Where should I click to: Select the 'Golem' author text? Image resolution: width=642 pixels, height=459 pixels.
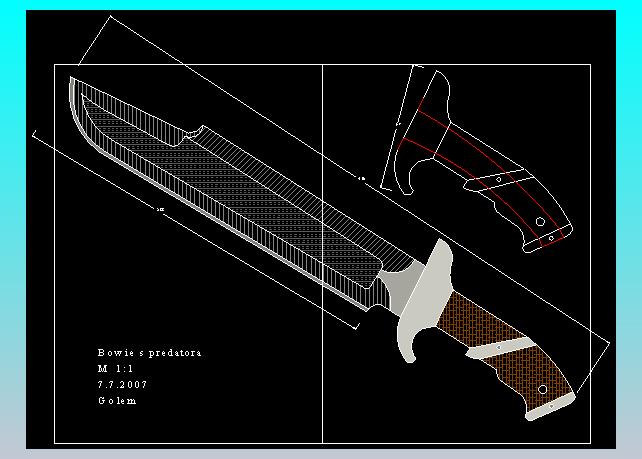pyautogui.click(x=117, y=400)
